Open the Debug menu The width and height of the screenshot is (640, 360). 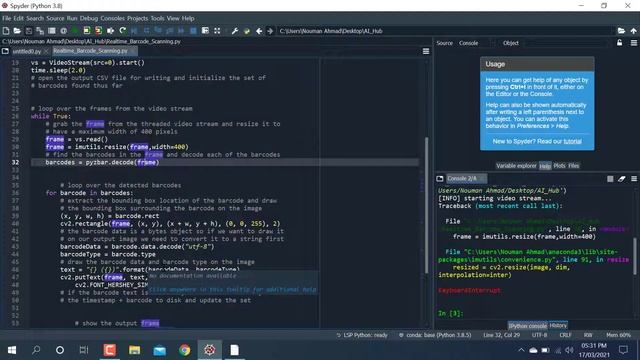pyautogui.click(x=89, y=18)
